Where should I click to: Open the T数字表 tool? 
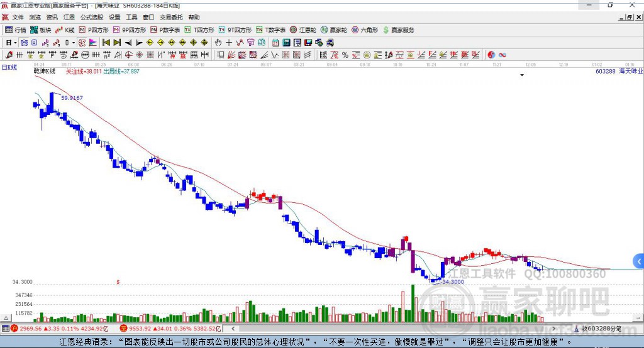point(270,30)
